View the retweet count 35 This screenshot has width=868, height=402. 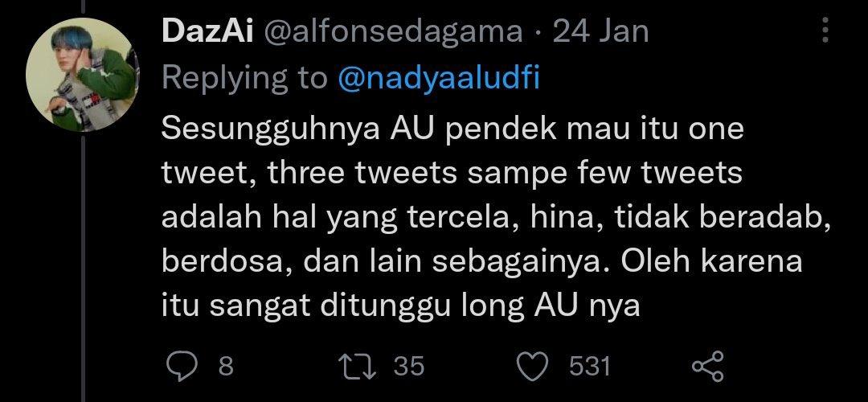409,367
